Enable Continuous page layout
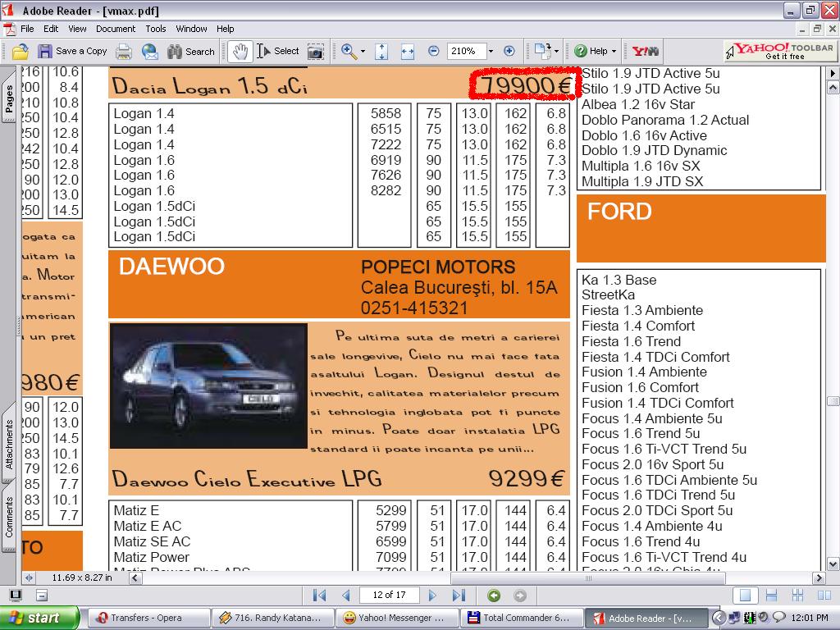The width and height of the screenshot is (840, 630). coord(771,595)
